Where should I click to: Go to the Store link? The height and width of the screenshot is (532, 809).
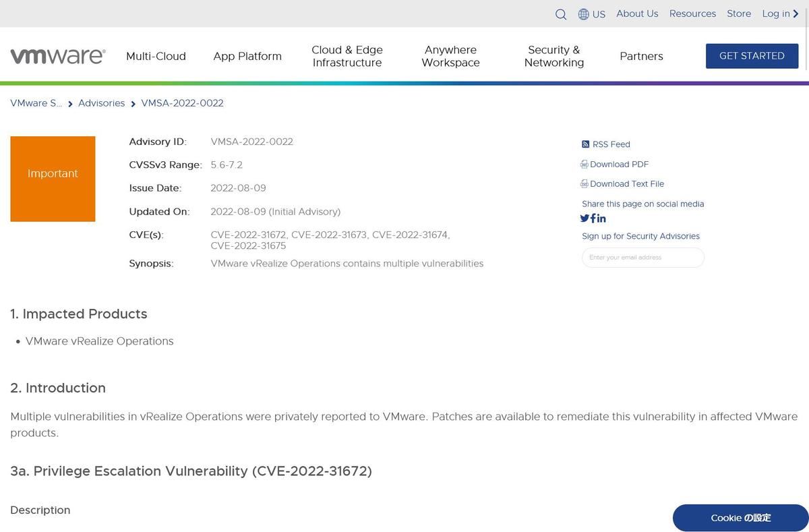click(739, 13)
